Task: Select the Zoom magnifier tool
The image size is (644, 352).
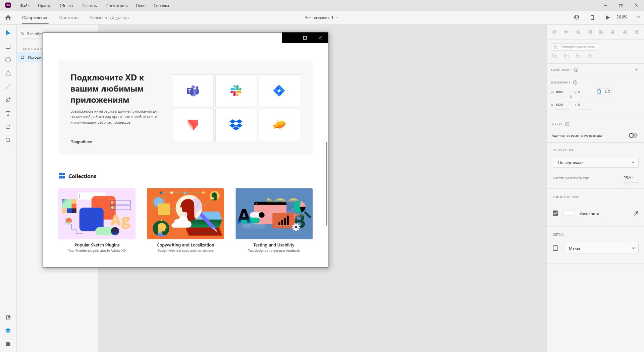Action: (x=8, y=140)
